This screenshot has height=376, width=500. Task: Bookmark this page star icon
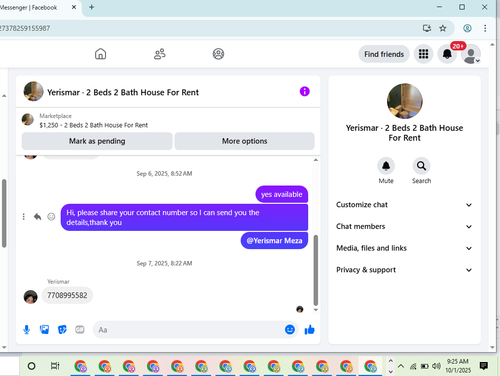(443, 28)
